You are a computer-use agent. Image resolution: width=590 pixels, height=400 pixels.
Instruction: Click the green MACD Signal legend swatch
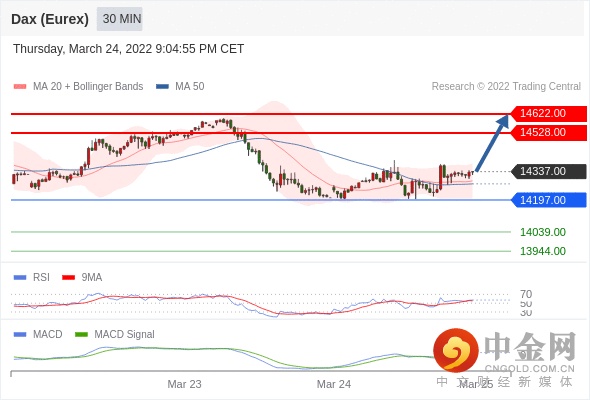tap(81, 335)
